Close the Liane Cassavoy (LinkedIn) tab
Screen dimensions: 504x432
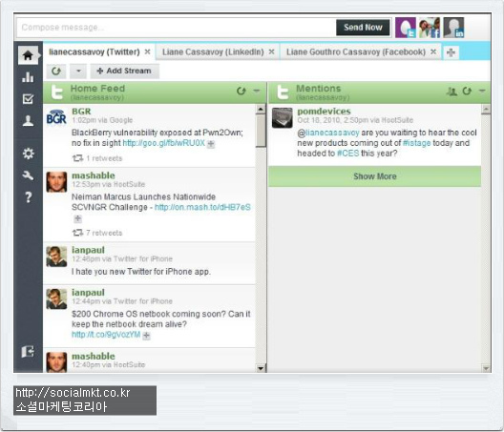point(272,51)
